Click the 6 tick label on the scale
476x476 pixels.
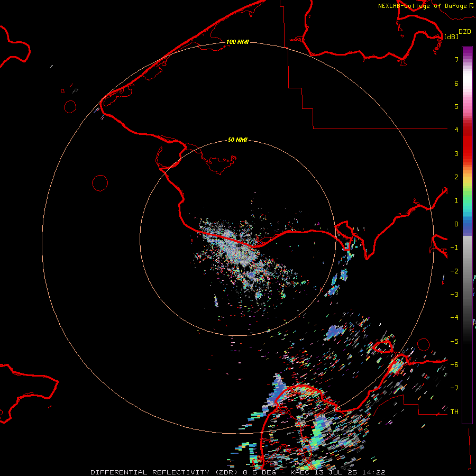(x=456, y=83)
